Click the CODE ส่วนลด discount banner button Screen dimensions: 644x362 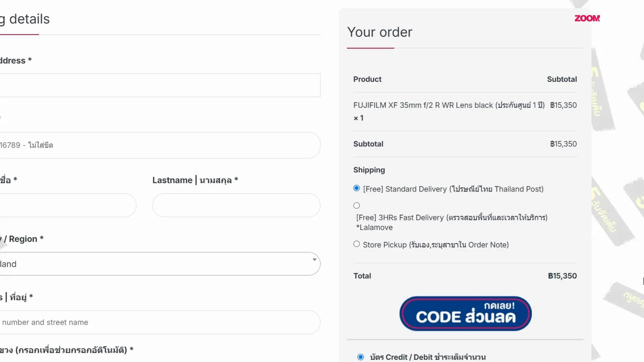pyautogui.click(x=465, y=313)
